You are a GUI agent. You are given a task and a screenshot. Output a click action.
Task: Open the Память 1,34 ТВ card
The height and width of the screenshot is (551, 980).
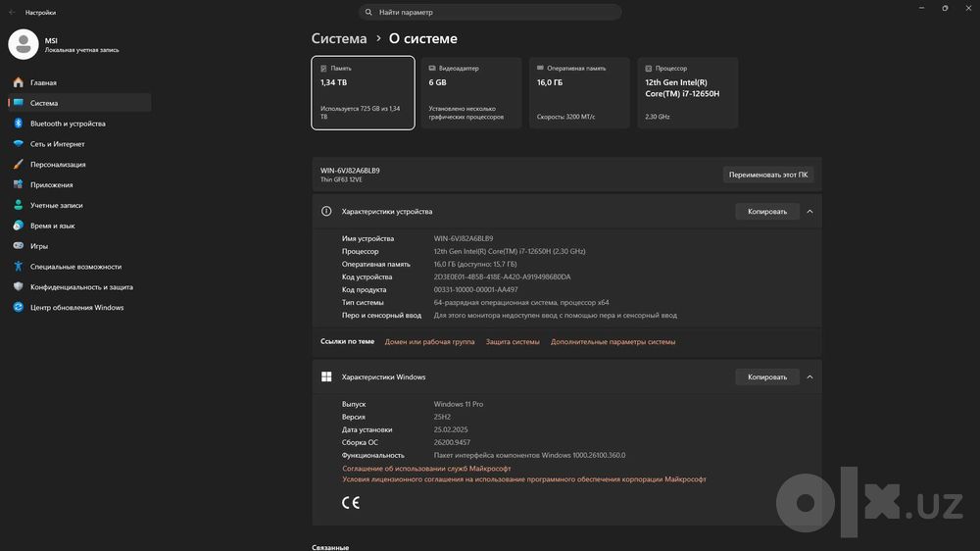[x=364, y=93]
